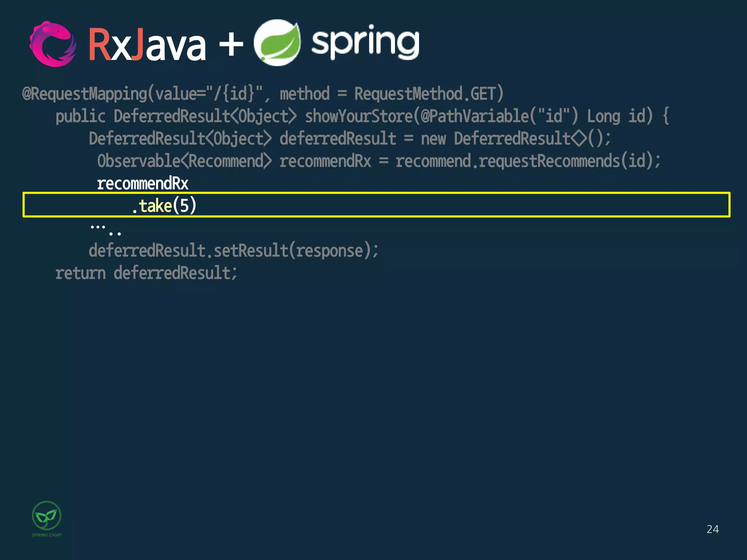Click the return deferredResult line
Screen dimensions: 747x560
[146, 273]
